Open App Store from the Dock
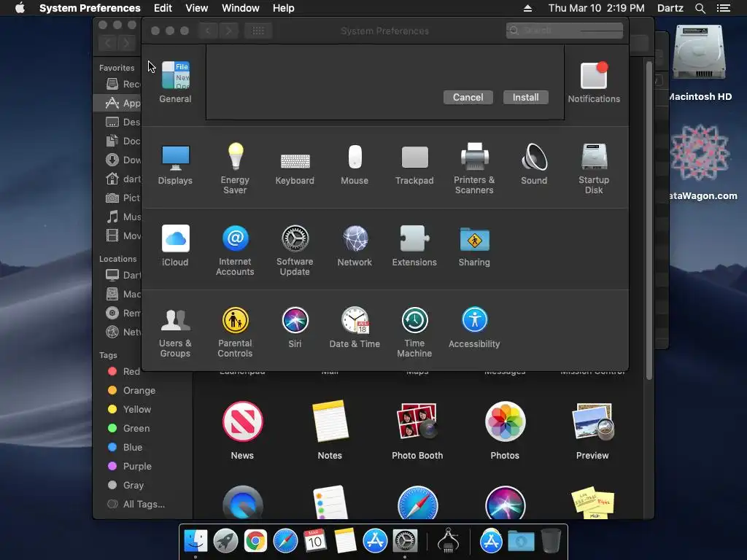 pos(375,541)
